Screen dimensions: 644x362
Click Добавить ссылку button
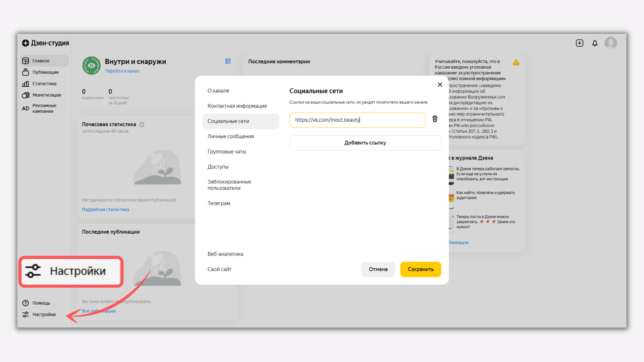click(x=365, y=143)
